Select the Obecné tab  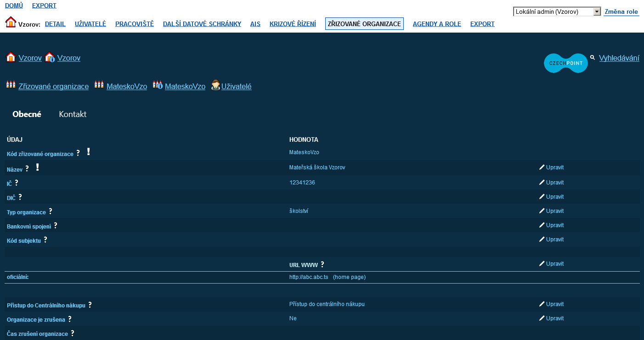pos(27,114)
